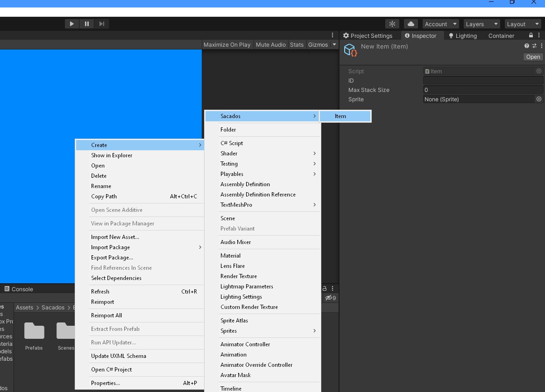Choose Open C# Project
The height and width of the screenshot is (392, 545).
coord(140,370)
